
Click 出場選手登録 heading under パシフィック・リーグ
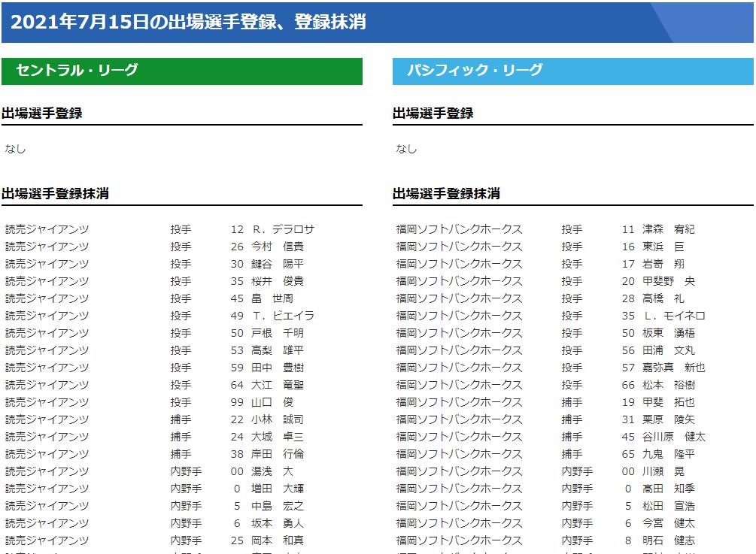pos(433,114)
